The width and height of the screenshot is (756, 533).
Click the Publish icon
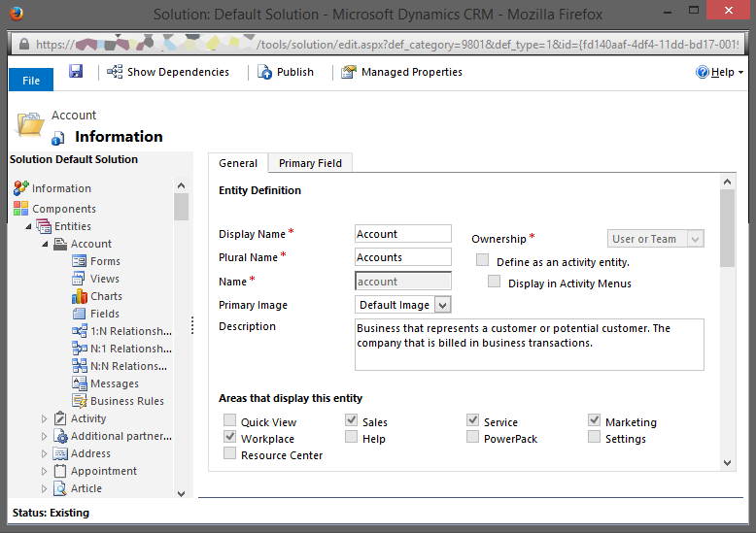(x=264, y=72)
